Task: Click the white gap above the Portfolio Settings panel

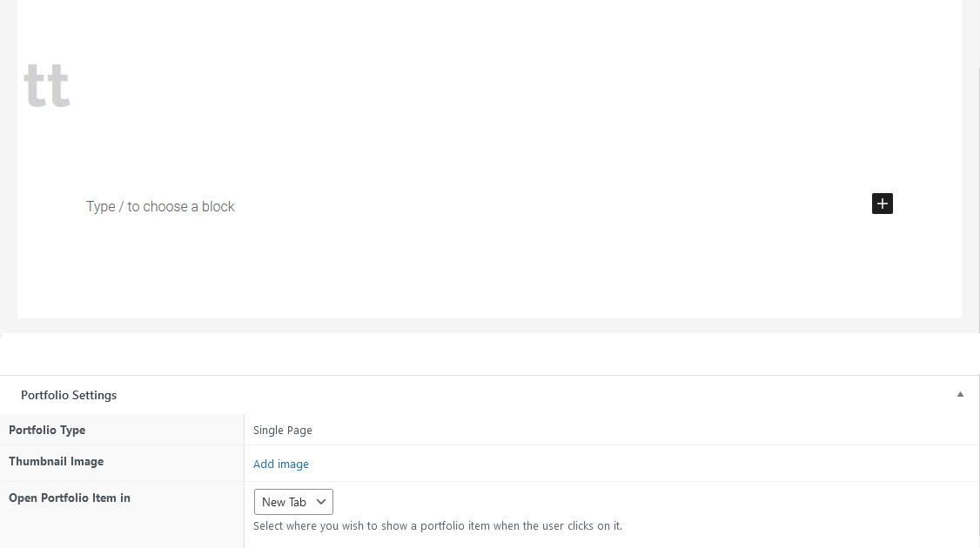Action: pyautogui.click(x=487, y=354)
